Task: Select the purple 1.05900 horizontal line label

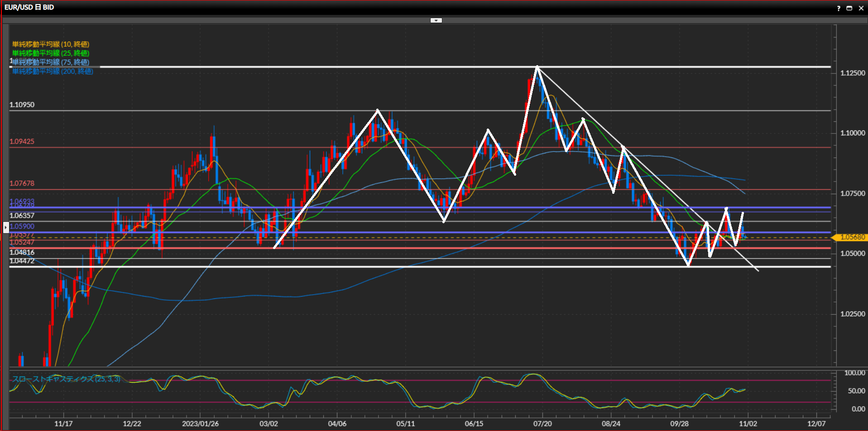Action: point(22,226)
